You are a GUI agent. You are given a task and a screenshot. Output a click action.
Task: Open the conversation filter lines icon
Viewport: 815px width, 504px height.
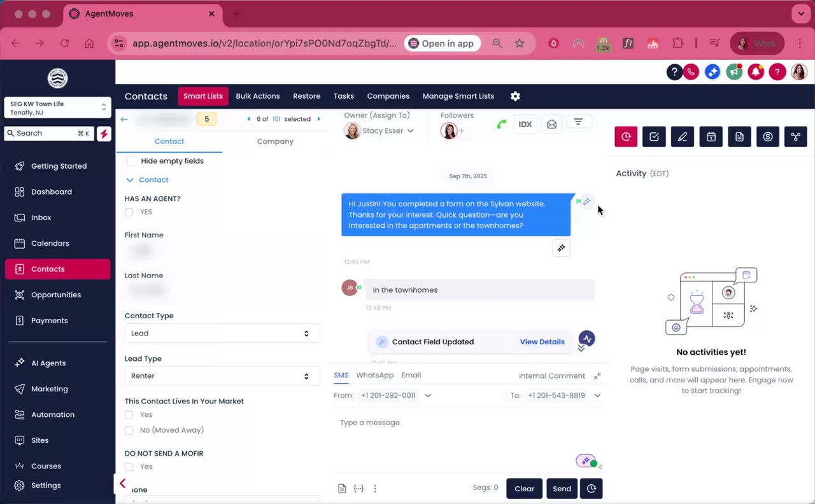tap(578, 122)
